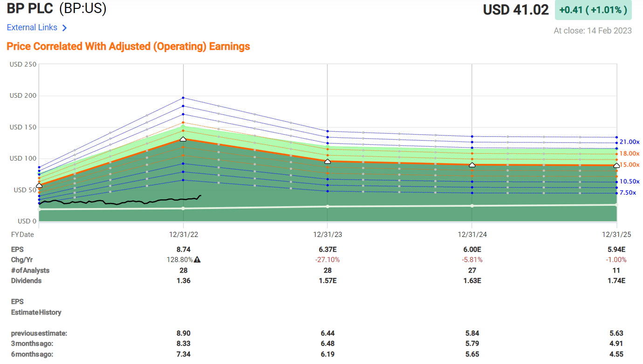Click the 12/31/24 fiscal year date
The image size is (643, 364).
point(472,235)
